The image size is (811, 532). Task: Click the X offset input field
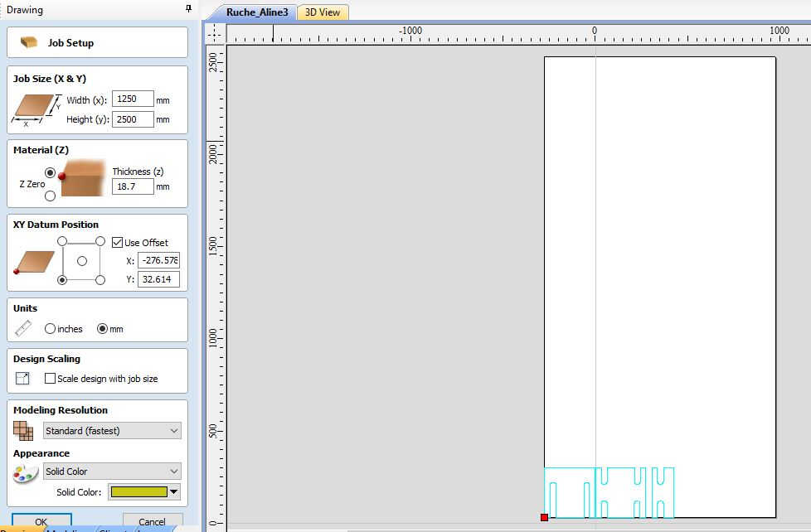tap(158, 260)
